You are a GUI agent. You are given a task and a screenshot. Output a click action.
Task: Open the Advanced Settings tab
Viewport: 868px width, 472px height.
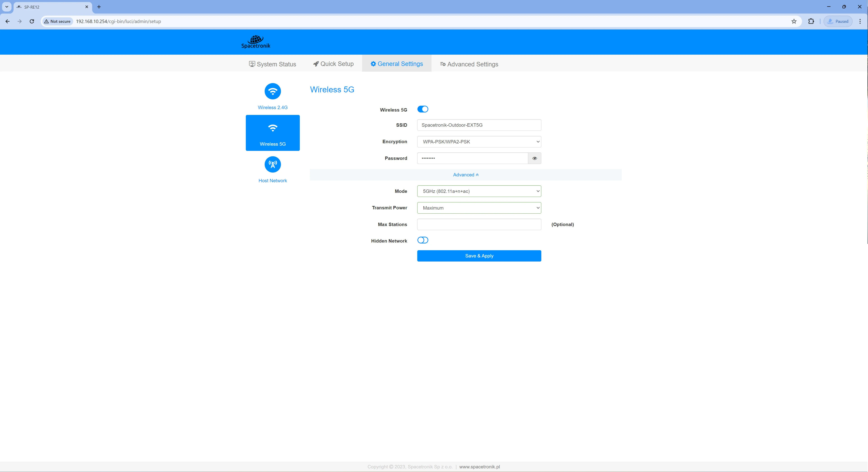click(469, 64)
